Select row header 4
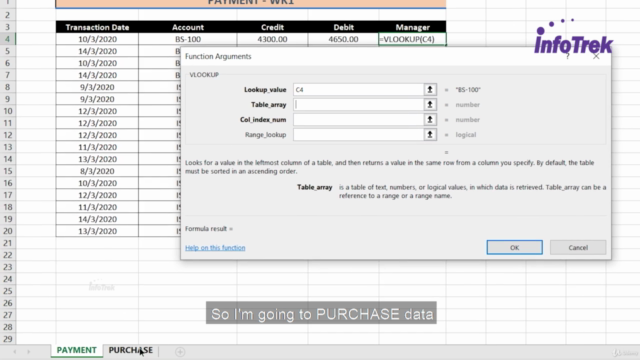 pyautogui.click(x=8, y=39)
